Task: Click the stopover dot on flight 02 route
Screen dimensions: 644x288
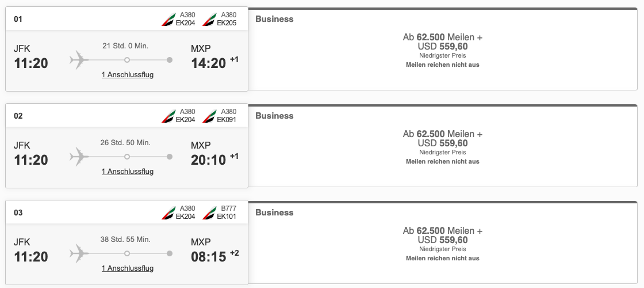Action: pyautogui.click(x=127, y=157)
